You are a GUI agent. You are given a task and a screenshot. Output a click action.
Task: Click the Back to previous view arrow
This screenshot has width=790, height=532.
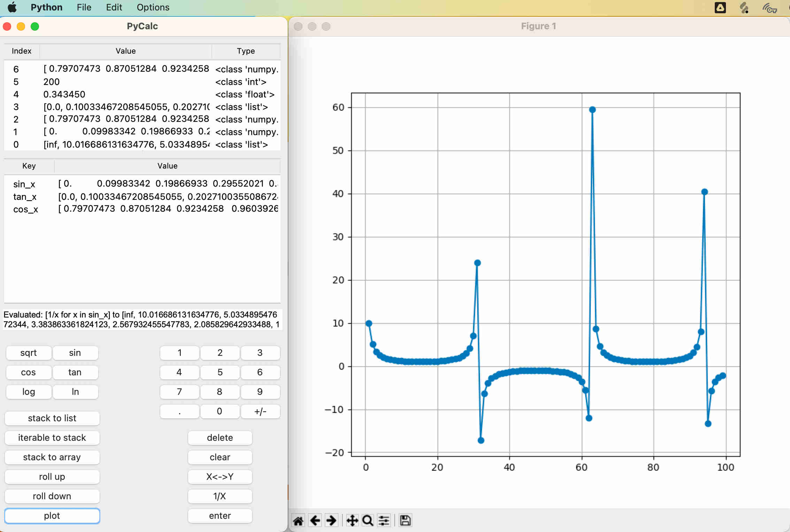click(315, 521)
